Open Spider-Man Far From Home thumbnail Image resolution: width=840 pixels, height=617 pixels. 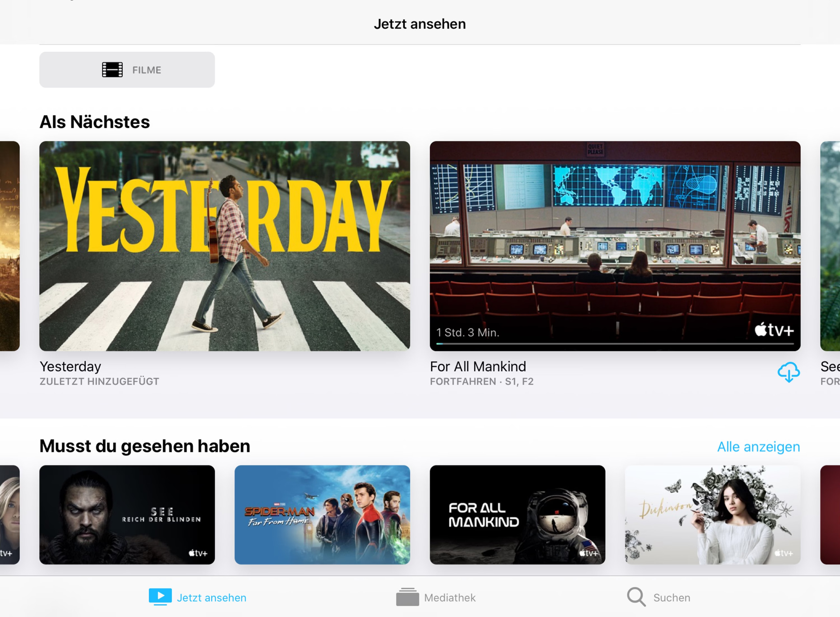(x=322, y=514)
